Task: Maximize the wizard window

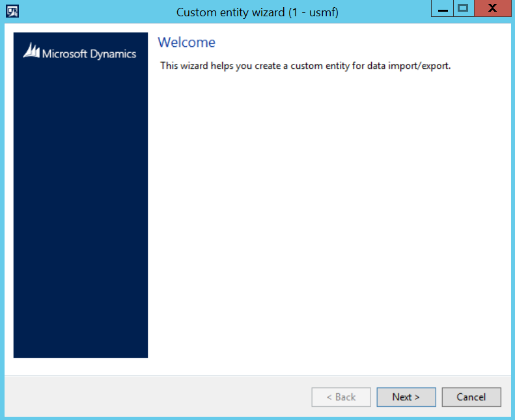Action: (464, 8)
